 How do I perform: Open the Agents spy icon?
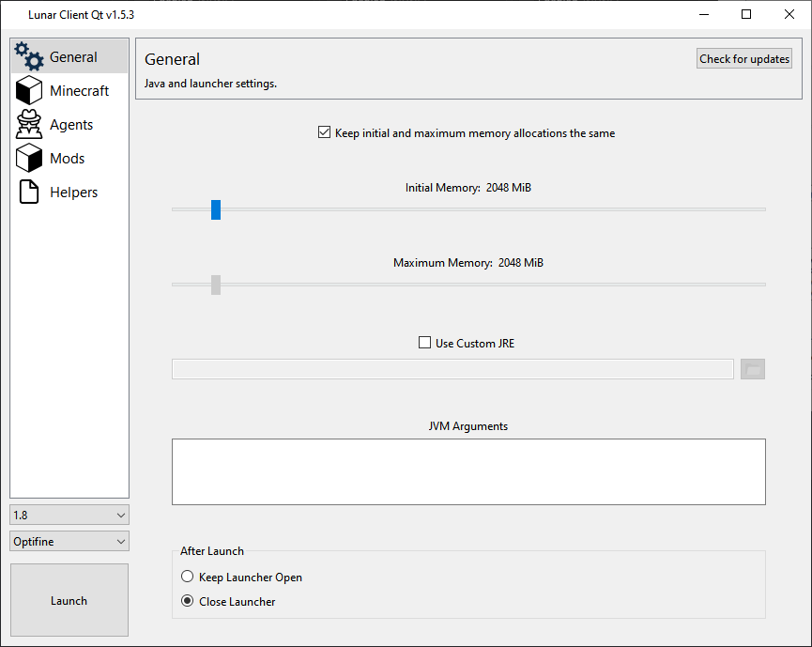pyautogui.click(x=29, y=124)
